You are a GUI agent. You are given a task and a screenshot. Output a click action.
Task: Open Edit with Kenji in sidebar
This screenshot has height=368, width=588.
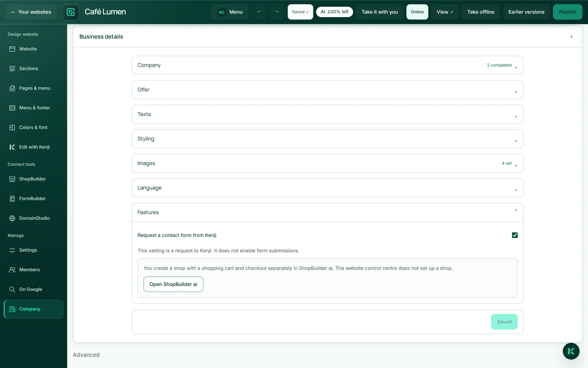tap(33, 147)
